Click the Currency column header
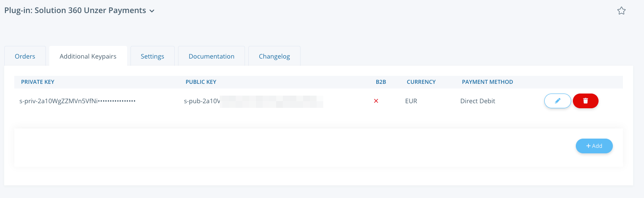This screenshot has height=198, width=644. [x=421, y=82]
